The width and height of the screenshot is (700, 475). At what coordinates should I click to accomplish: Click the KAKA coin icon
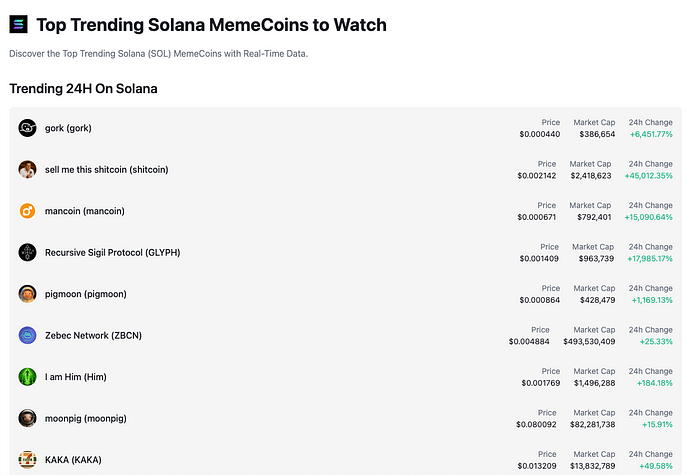27,460
